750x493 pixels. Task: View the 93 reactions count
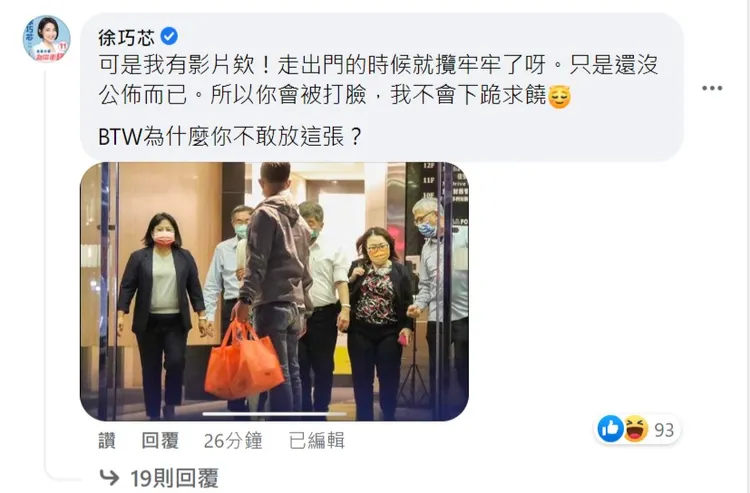click(x=664, y=430)
